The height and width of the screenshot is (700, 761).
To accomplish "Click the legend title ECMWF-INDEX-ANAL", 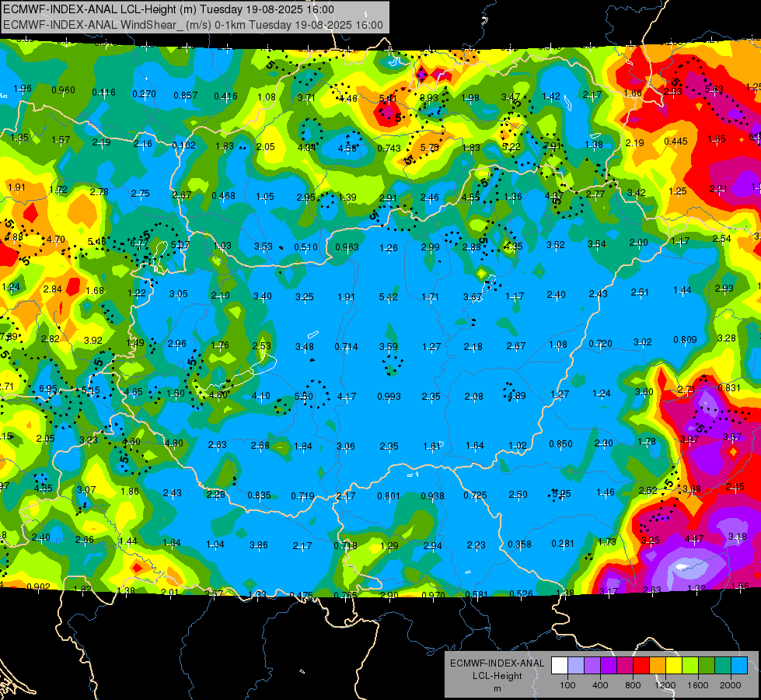I will pyautogui.click(x=497, y=663).
